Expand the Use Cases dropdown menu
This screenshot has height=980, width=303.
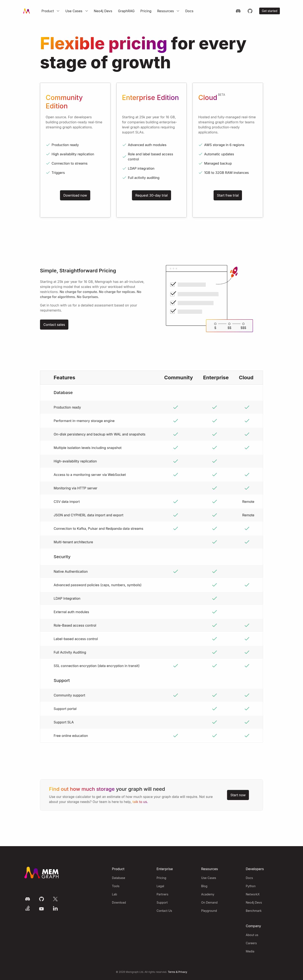(x=76, y=11)
